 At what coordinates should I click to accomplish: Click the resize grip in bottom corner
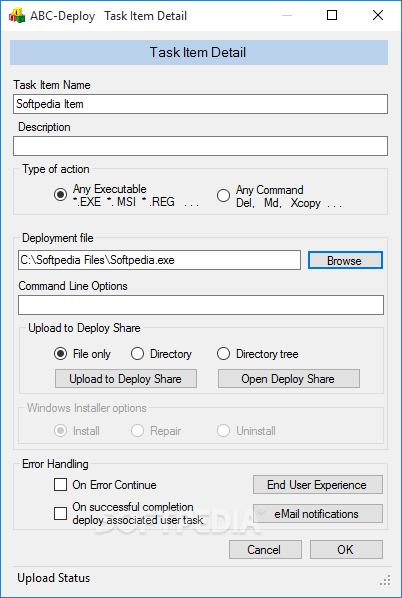click(x=385, y=580)
